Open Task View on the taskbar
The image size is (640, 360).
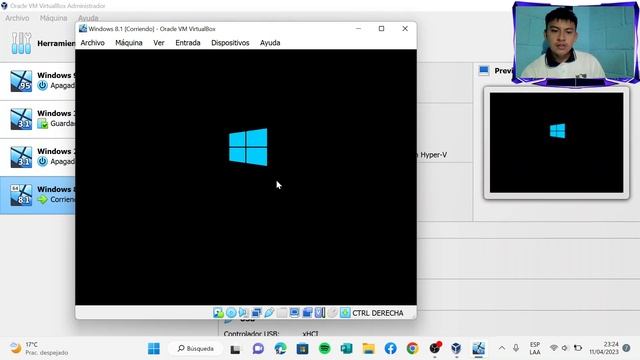235,349
